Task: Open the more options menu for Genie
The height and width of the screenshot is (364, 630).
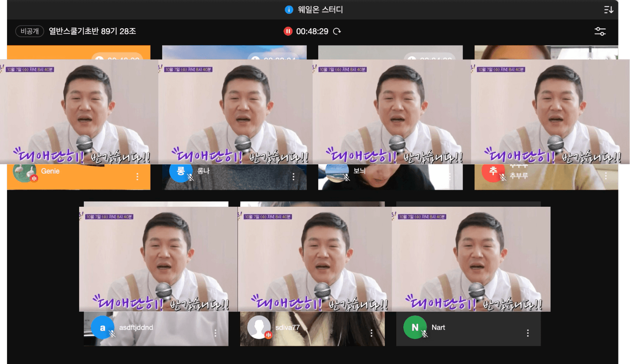Action: click(137, 177)
